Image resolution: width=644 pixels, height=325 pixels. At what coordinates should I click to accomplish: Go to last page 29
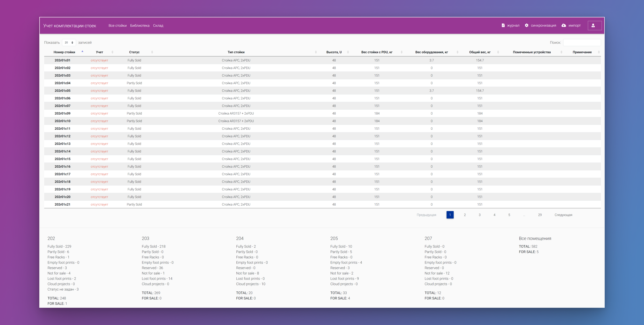coord(540,215)
